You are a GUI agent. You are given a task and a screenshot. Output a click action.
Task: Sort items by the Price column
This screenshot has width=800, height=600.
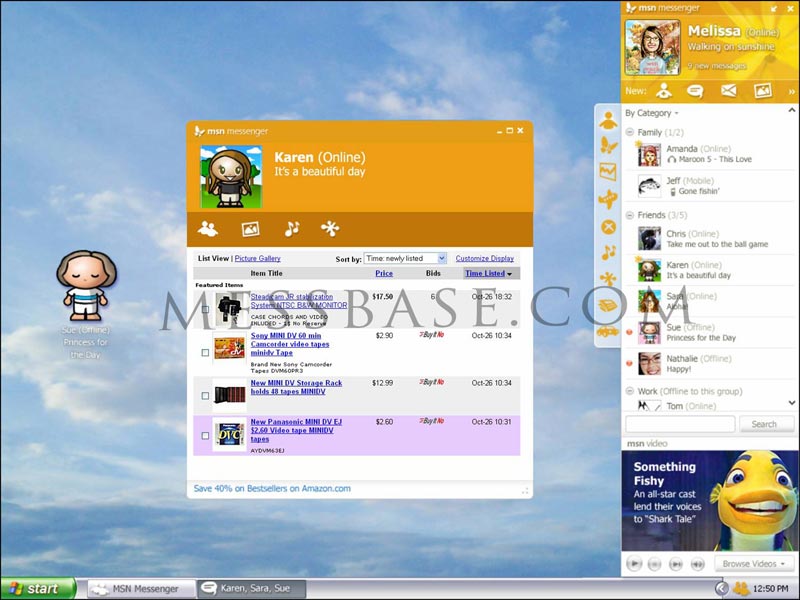click(x=384, y=273)
